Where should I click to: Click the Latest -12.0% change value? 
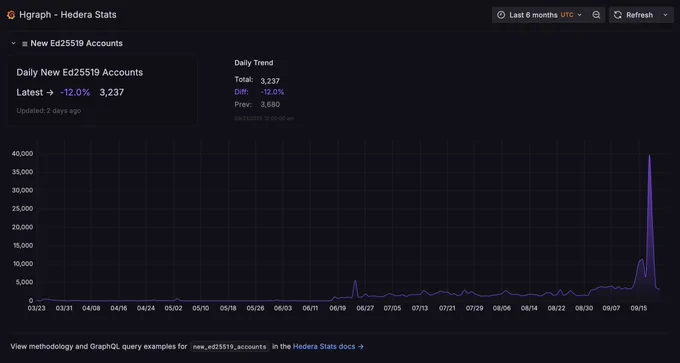pos(75,92)
